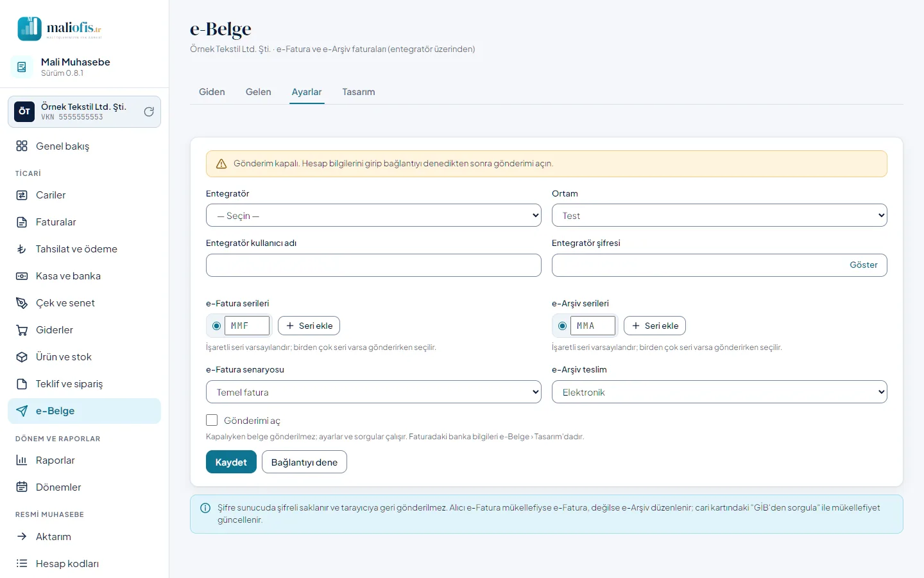This screenshot has height=578, width=924.
Task: Click the Mali Muhasebe app icon
Action: (x=22, y=67)
